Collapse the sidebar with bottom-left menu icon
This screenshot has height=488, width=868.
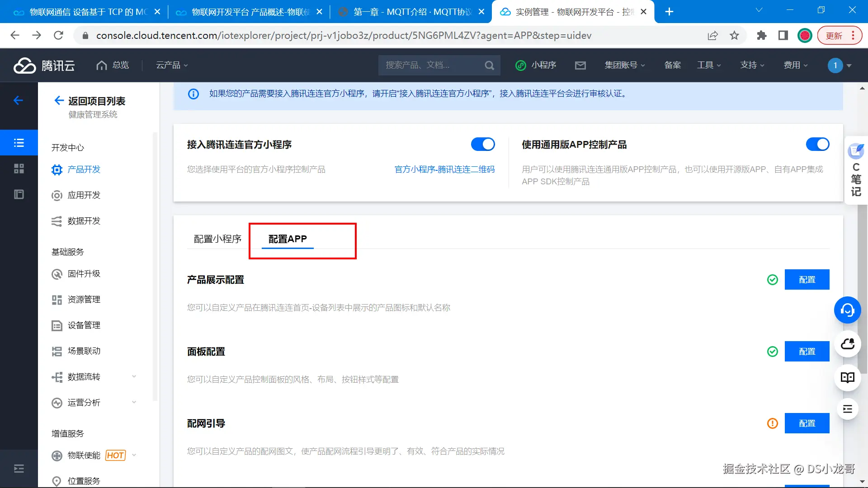pyautogui.click(x=19, y=469)
